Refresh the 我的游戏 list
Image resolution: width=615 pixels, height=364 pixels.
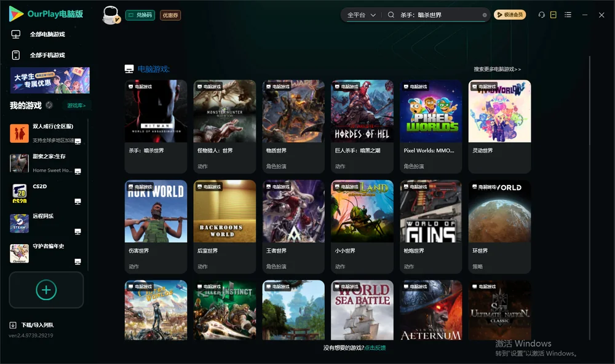(49, 105)
